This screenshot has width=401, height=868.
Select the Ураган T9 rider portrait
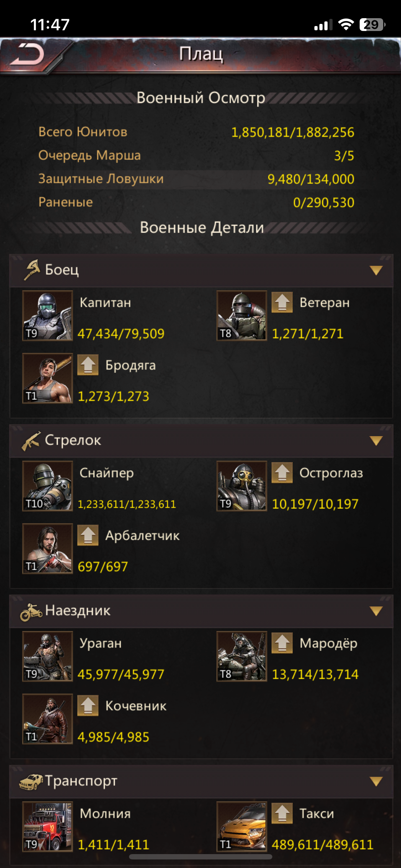tap(47, 656)
